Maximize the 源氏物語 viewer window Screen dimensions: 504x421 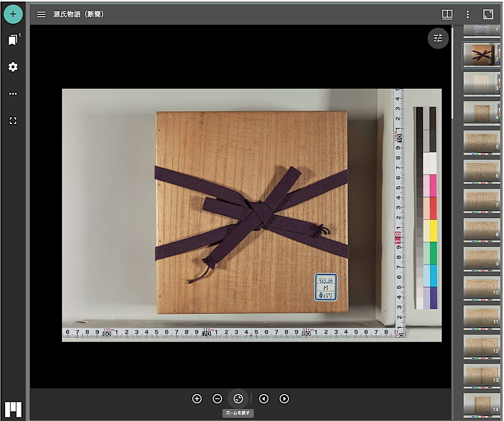488,14
